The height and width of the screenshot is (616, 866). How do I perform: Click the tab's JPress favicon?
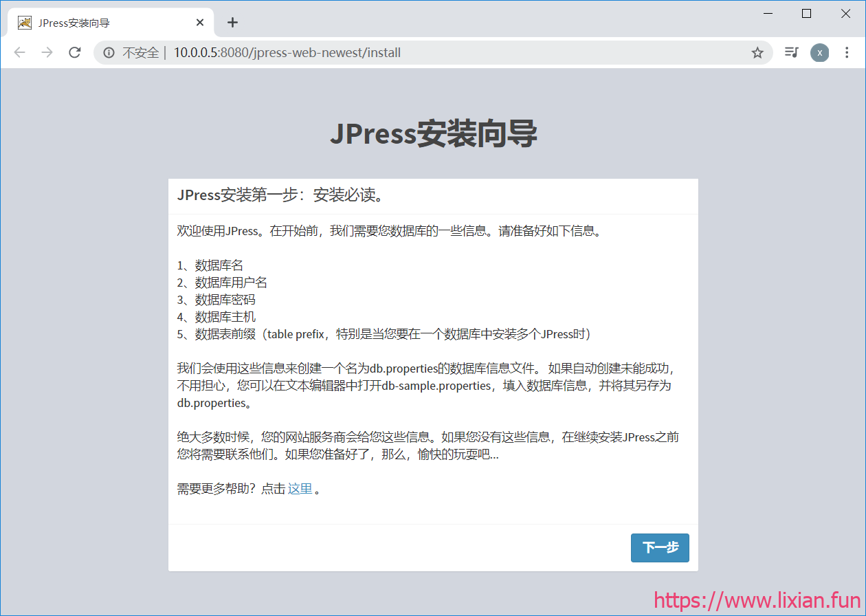(25, 23)
